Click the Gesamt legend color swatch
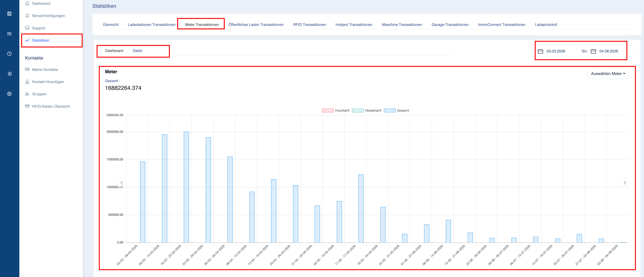The image size is (644, 277). click(389, 110)
